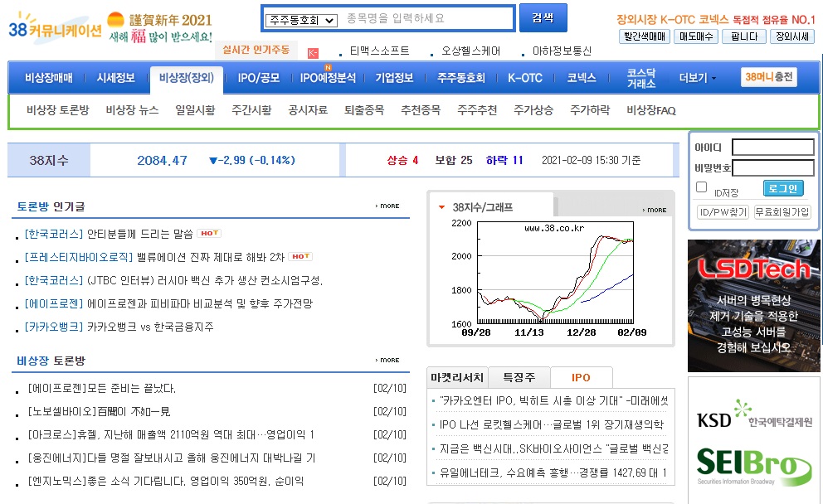Open the 비상장매매 main menu
This screenshot has width=823, height=504.
(49, 78)
